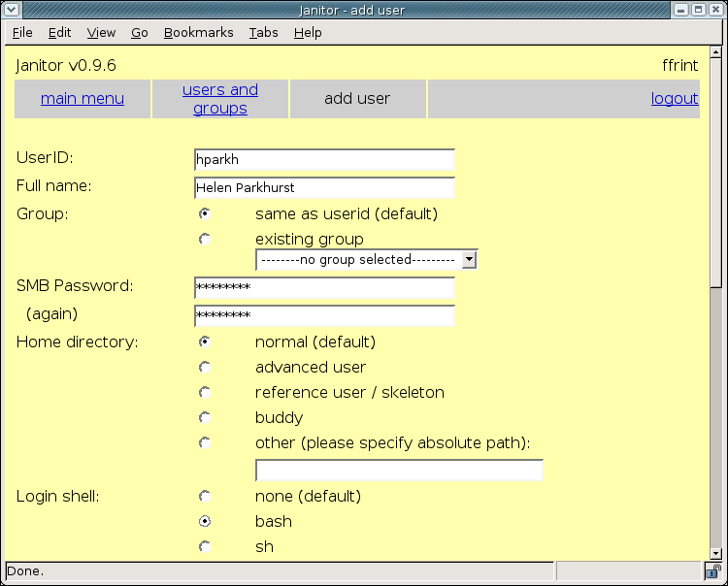
Task: Click the ffrint username text
Action: pyautogui.click(x=680, y=65)
